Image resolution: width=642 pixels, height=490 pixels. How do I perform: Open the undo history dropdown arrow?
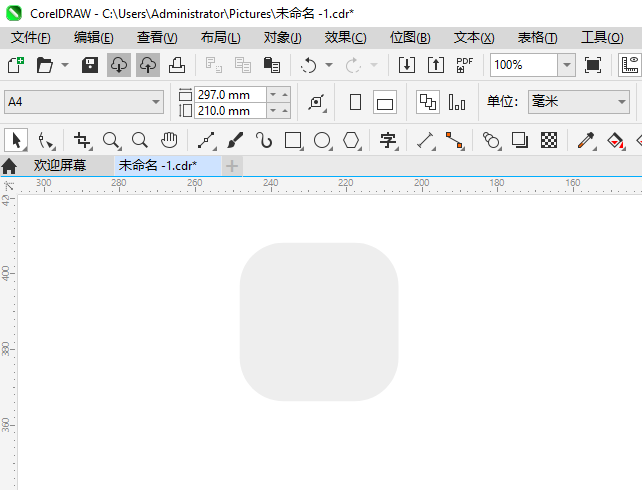click(329, 65)
